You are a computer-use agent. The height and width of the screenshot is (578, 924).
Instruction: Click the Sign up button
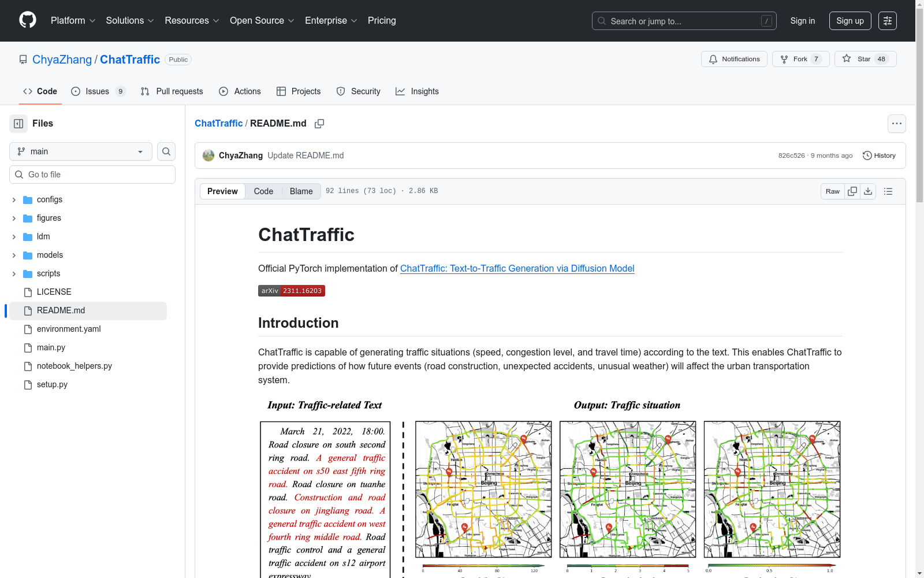point(850,21)
